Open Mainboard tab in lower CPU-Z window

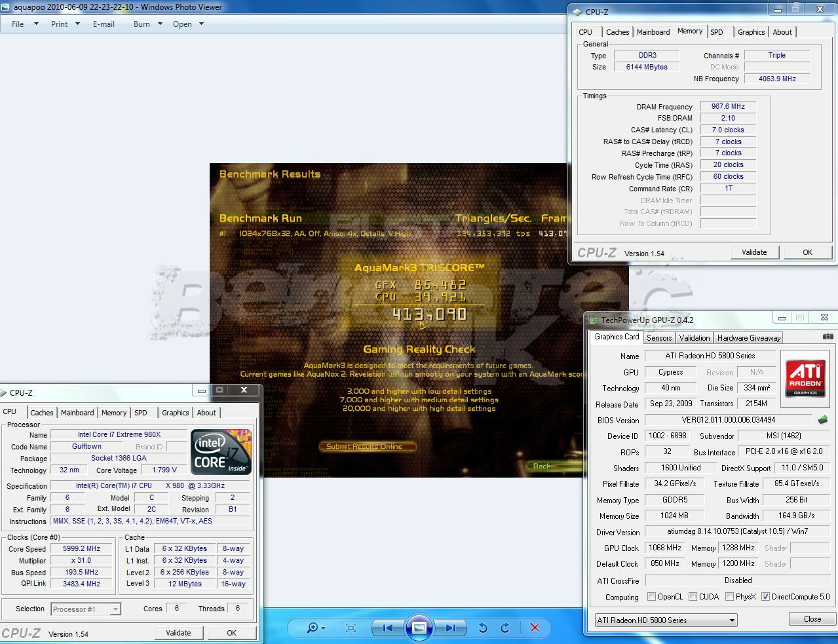click(x=77, y=413)
